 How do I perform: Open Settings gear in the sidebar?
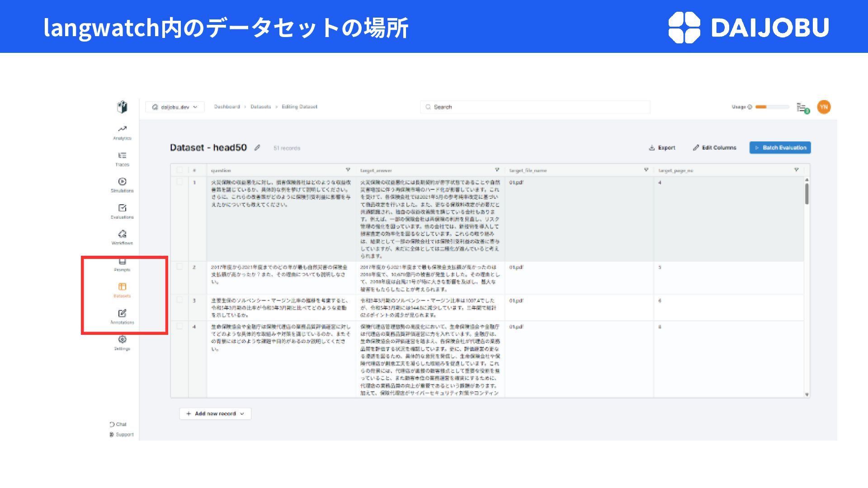[122, 343]
